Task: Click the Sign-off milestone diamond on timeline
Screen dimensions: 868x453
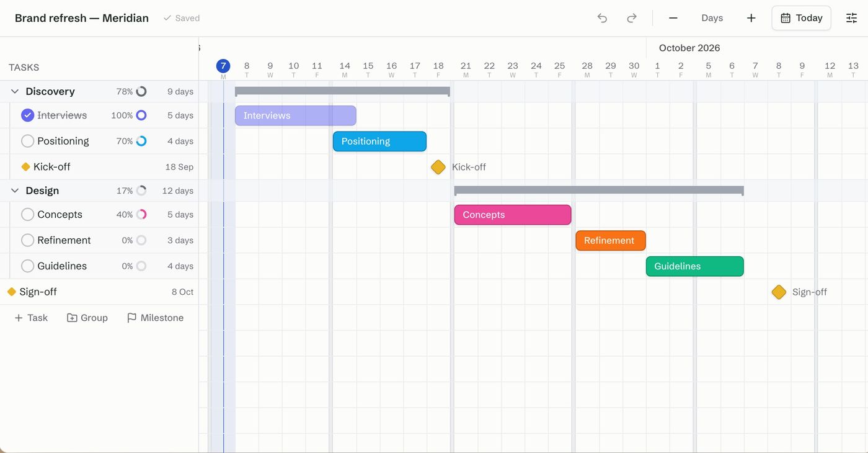Action: click(779, 292)
